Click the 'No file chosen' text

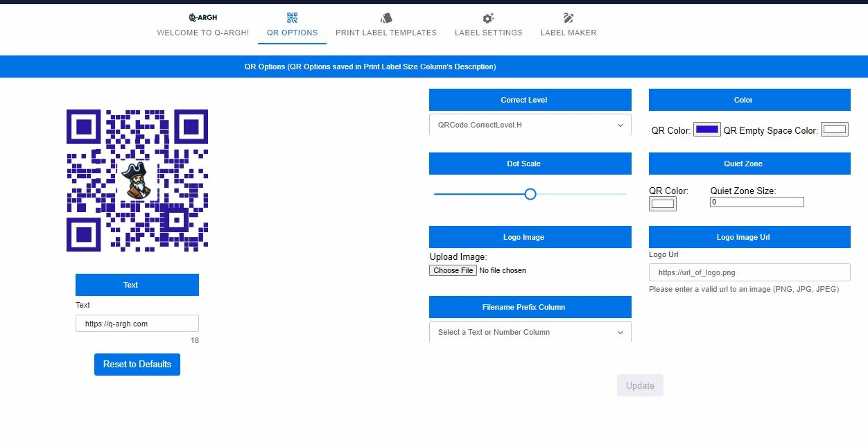[x=503, y=270]
